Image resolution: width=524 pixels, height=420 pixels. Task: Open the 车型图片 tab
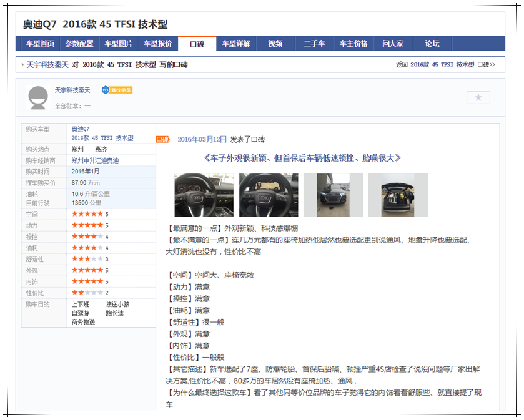[x=118, y=44]
